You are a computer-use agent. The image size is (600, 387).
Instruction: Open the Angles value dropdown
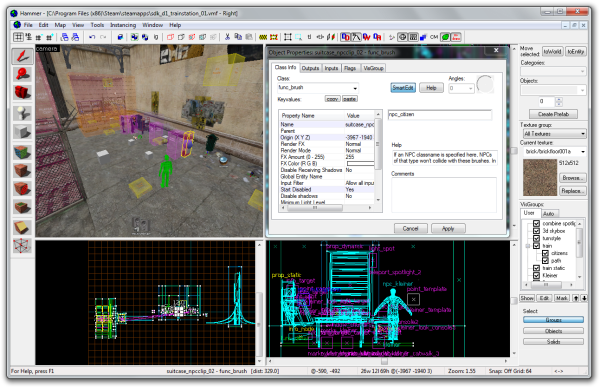[461, 88]
